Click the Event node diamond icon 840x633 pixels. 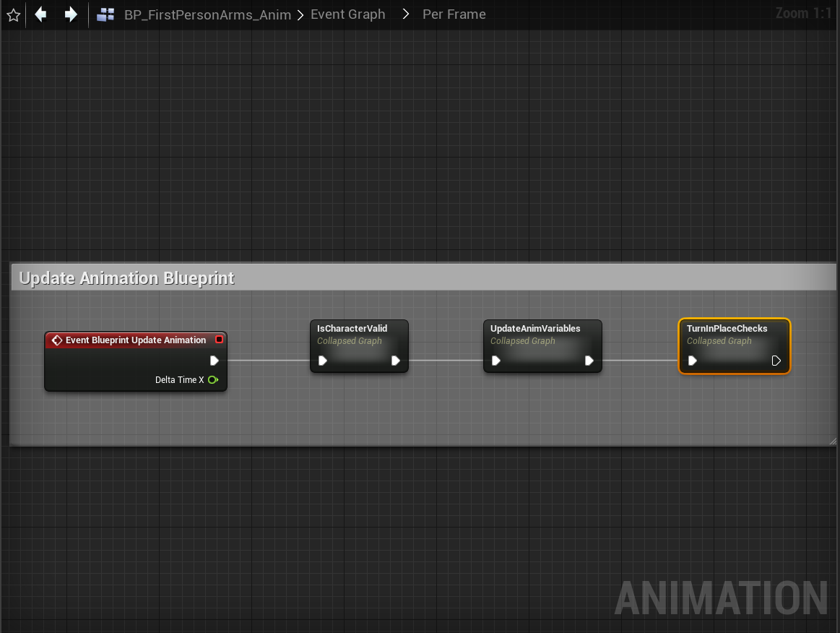(56, 340)
